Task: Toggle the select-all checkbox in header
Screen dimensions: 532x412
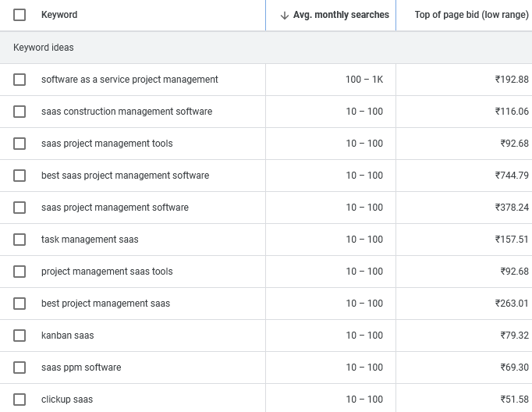Action: (20, 15)
